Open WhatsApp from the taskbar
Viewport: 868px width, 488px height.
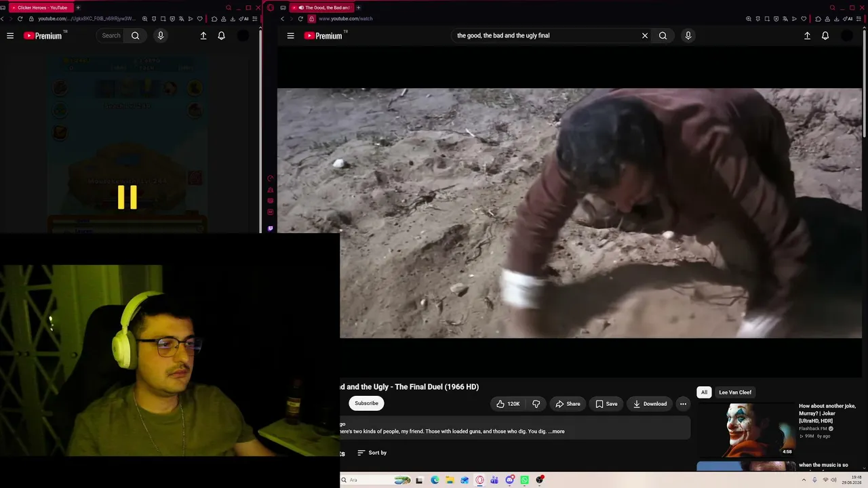pos(524,480)
